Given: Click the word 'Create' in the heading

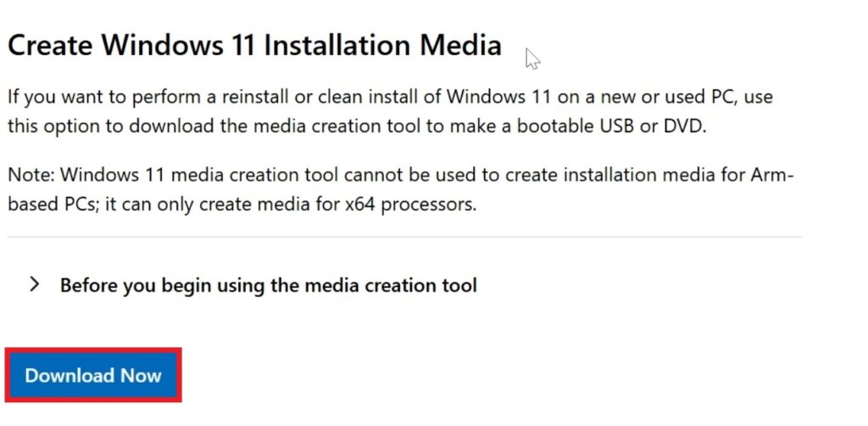Looking at the screenshot, I should 50,45.
